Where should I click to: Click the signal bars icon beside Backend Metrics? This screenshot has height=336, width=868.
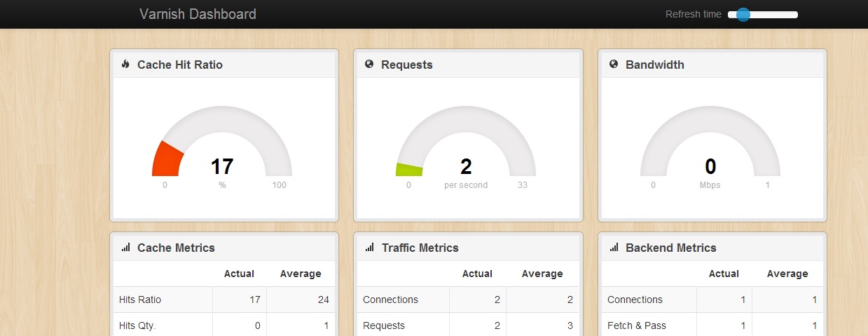[614, 247]
